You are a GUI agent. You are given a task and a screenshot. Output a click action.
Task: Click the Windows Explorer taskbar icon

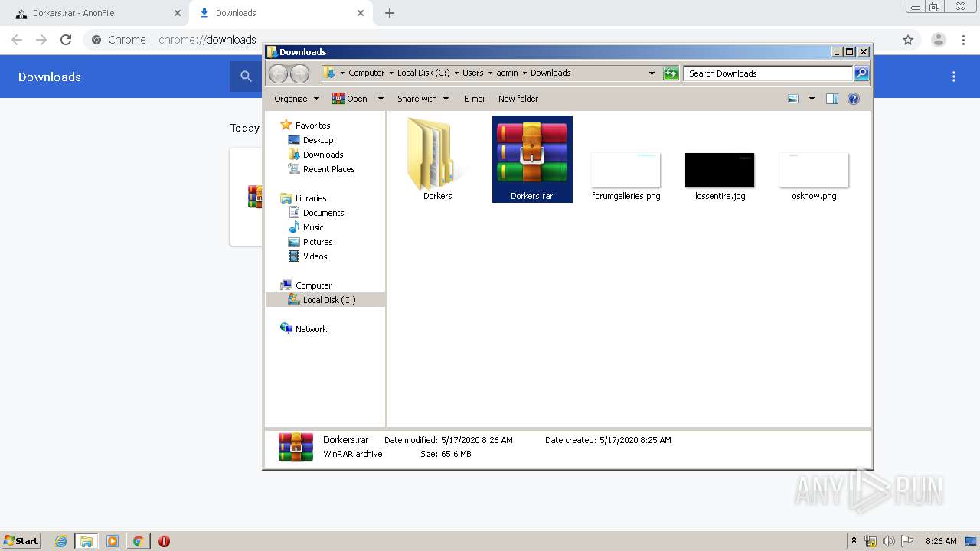coord(87,541)
